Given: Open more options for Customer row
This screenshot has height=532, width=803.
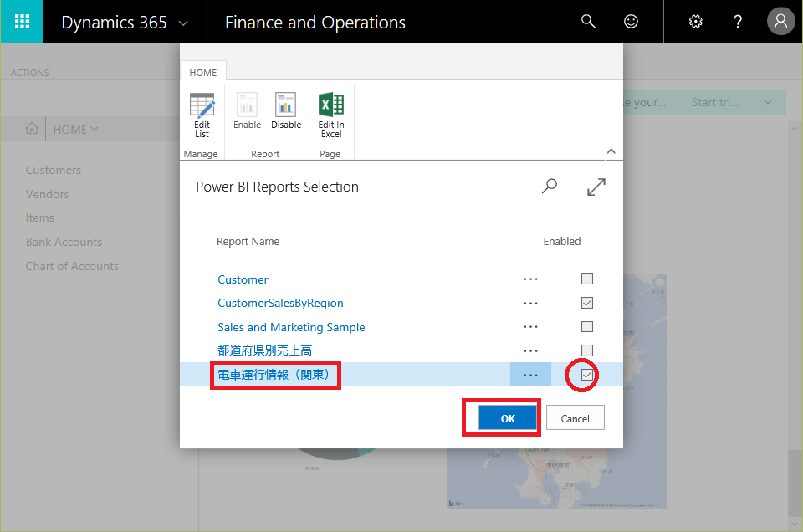Looking at the screenshot, I should (x=530, y=279).
